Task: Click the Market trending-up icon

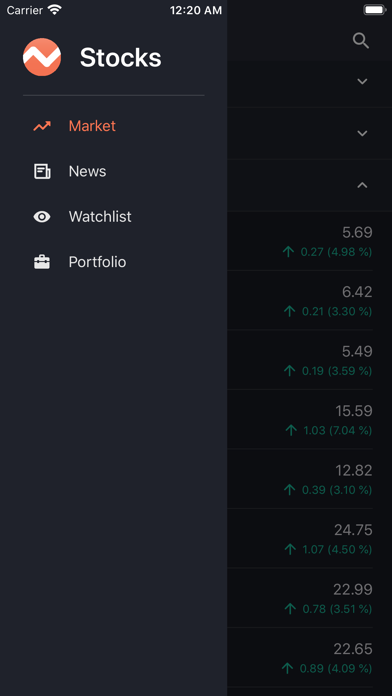Action: point(42,126)
